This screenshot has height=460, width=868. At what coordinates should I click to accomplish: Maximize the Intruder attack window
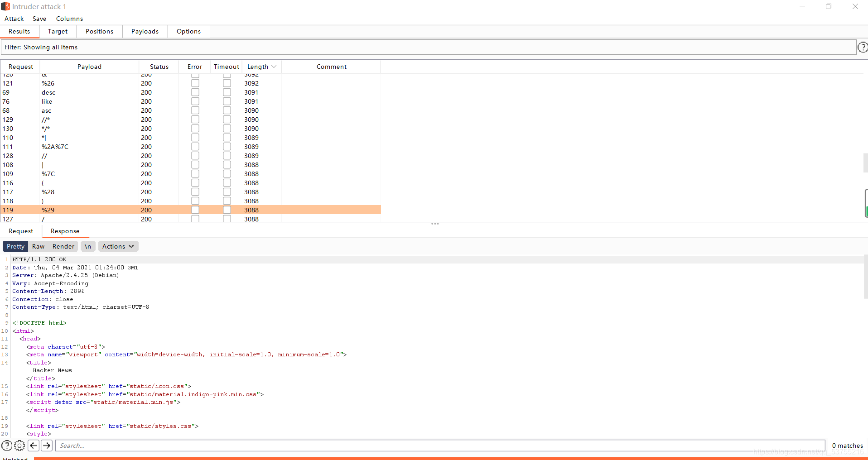(829, 6)
